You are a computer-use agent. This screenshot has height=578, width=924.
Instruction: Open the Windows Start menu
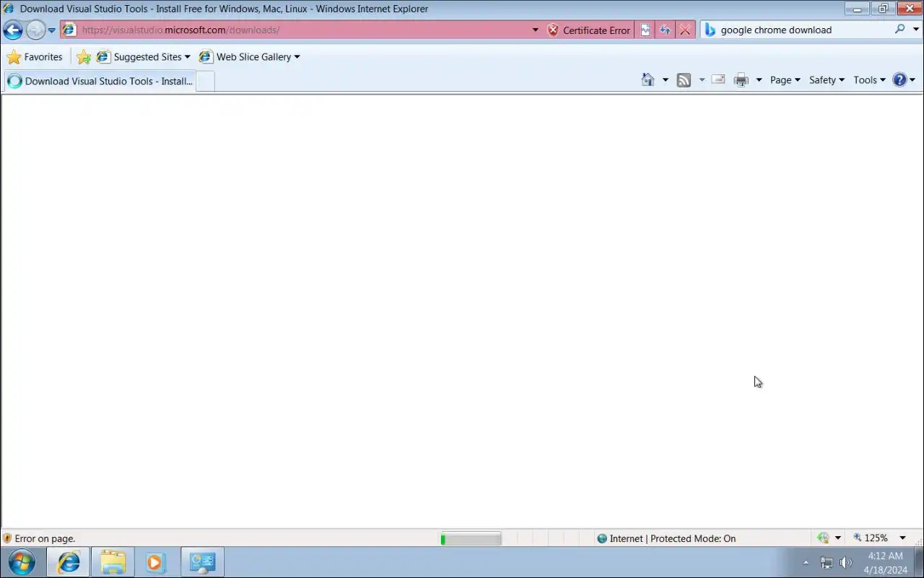coord(22,562)
